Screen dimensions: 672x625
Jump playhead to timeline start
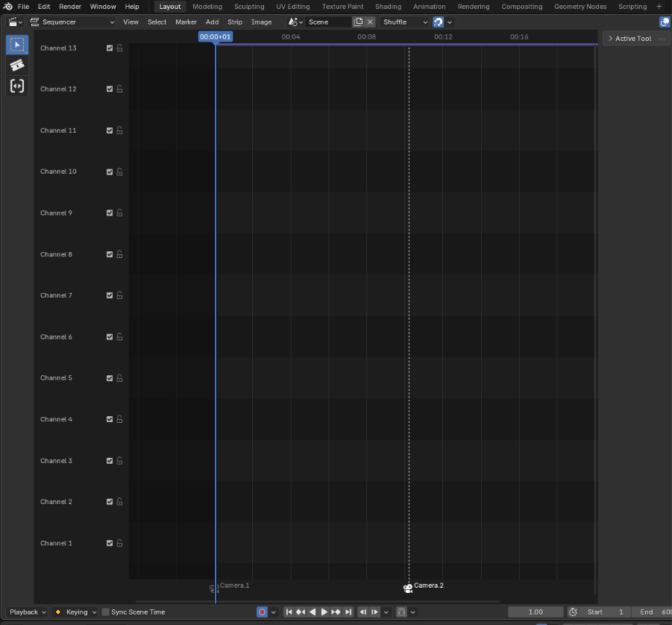(289, 612)
